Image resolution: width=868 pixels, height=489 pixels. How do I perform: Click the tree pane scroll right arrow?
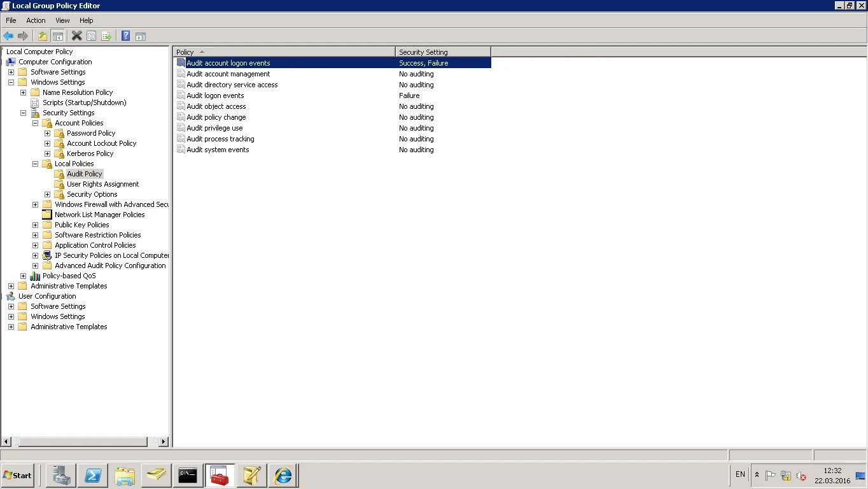[x=164, y=442]
